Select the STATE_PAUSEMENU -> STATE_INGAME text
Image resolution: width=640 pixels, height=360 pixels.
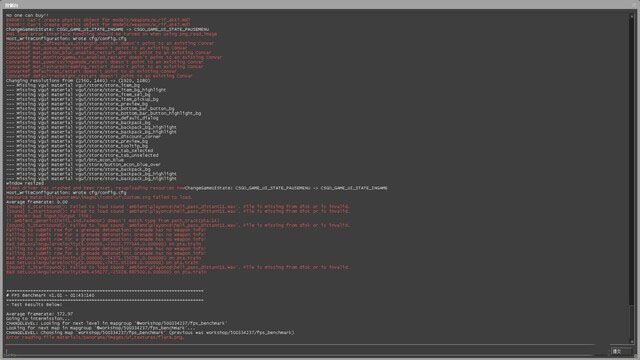coord(286,188)
